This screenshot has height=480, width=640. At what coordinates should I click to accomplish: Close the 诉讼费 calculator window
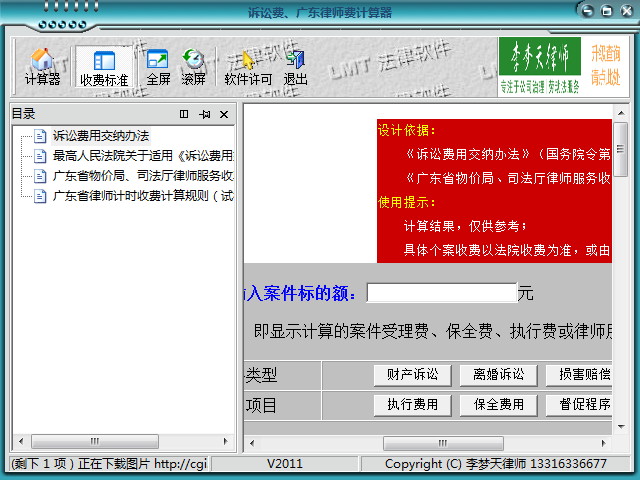coord(627,11)
